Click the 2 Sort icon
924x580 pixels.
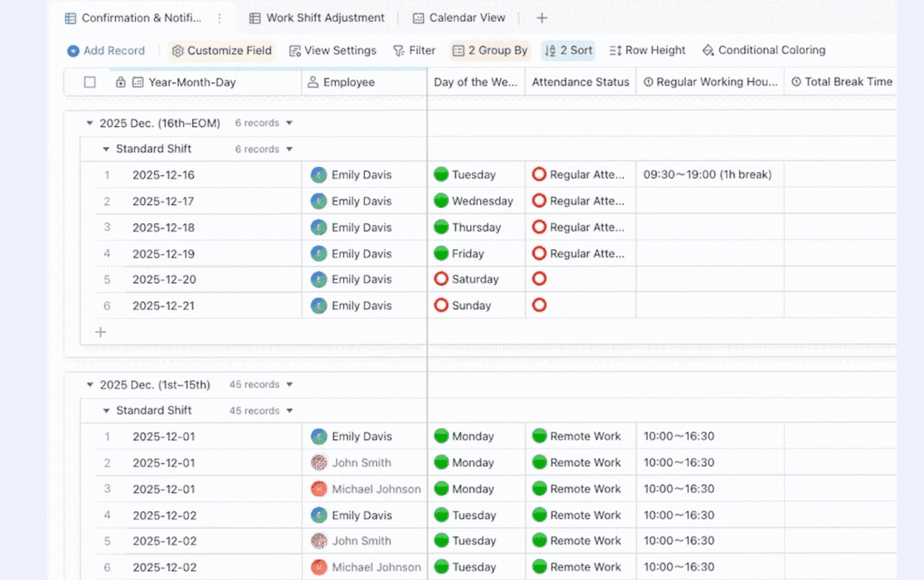pos(550,51)
